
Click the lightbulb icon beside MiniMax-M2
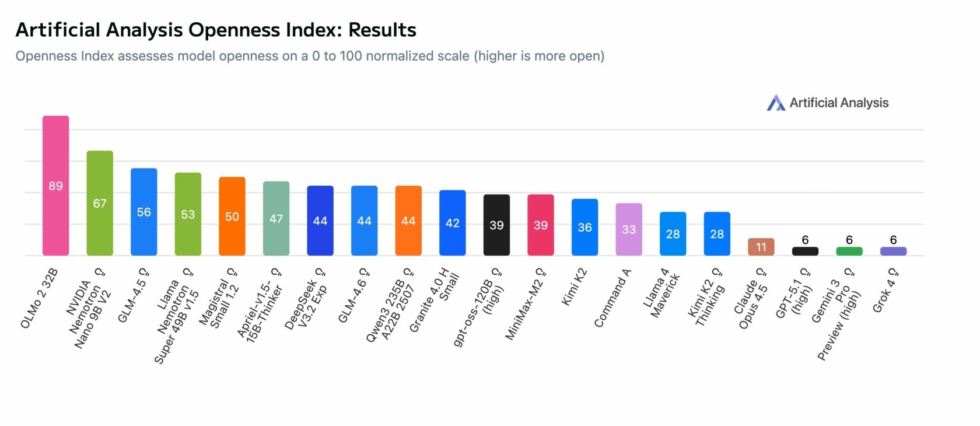click(541, 272)
